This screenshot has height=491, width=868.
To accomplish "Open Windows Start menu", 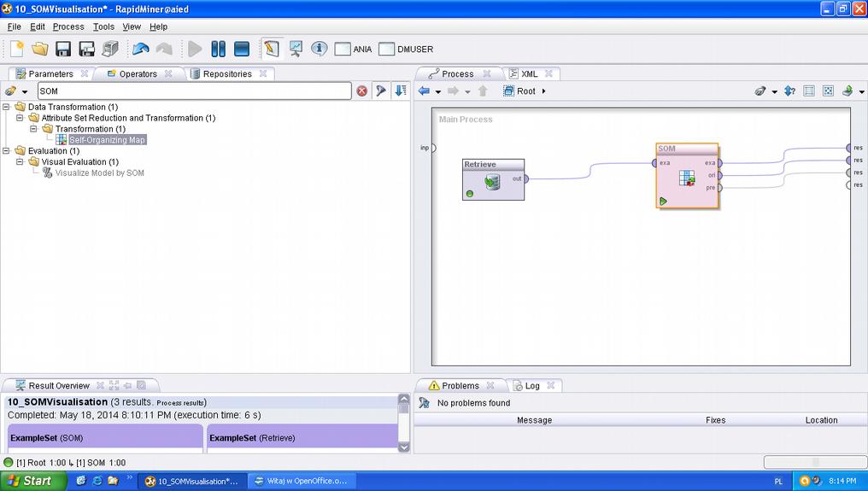I will point(32,481).
